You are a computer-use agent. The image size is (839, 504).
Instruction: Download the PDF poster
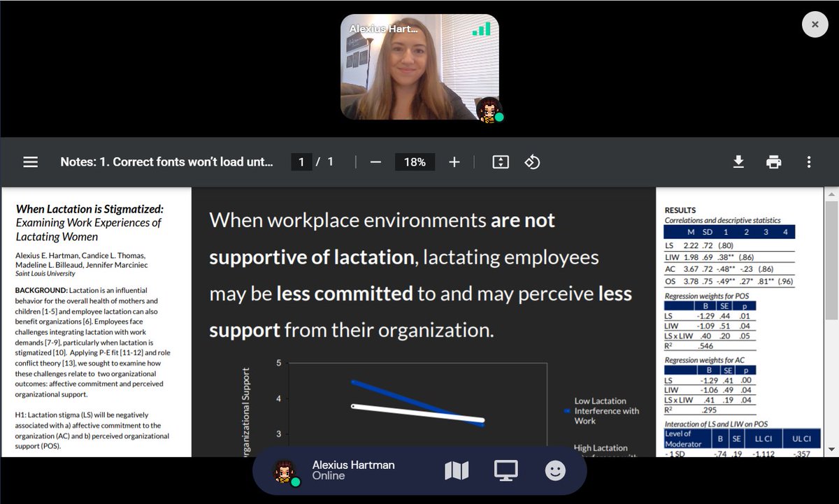[x=738, y=162]
